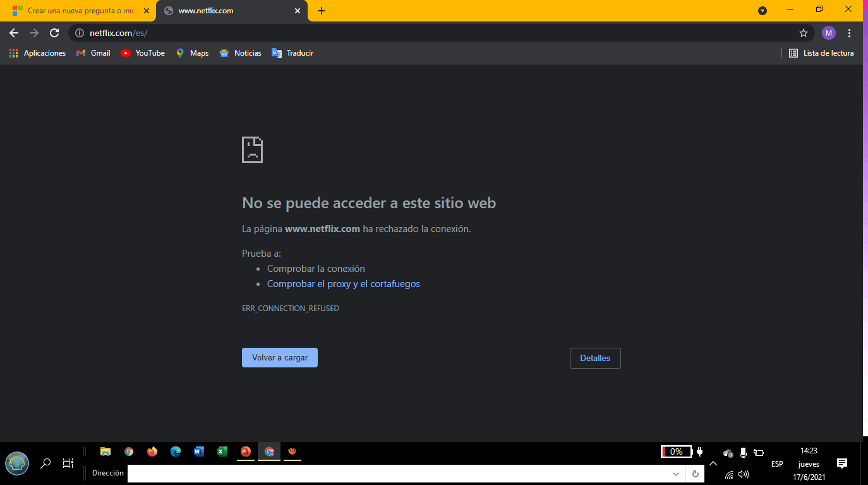Open the Noticias bookmark

coord(240,53)
